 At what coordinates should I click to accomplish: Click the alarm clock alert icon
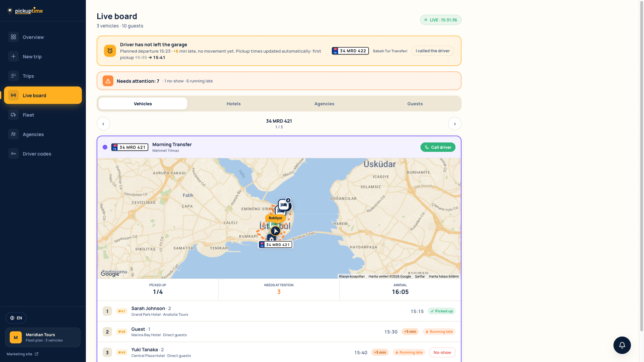coord(110,51)
